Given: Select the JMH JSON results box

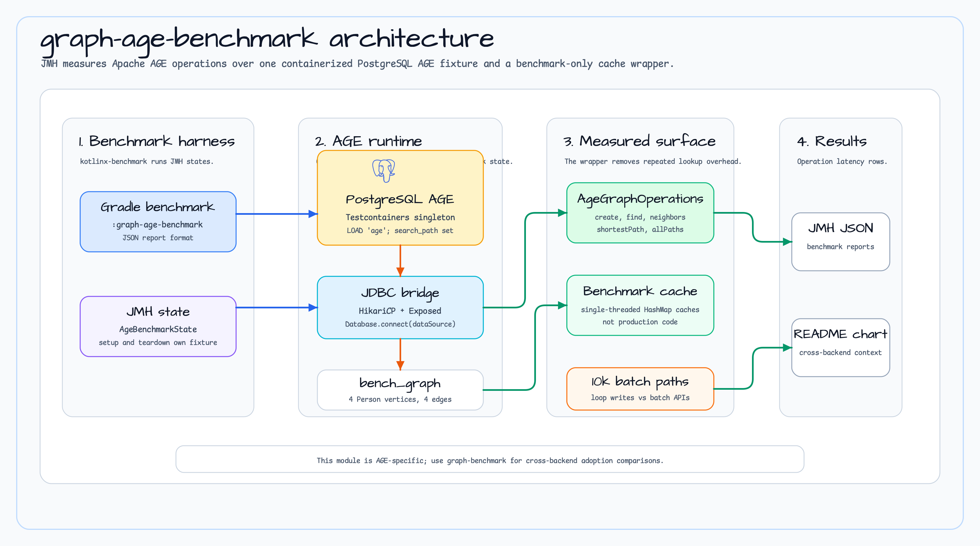Looking at the screenshot, I should (841, 242).
